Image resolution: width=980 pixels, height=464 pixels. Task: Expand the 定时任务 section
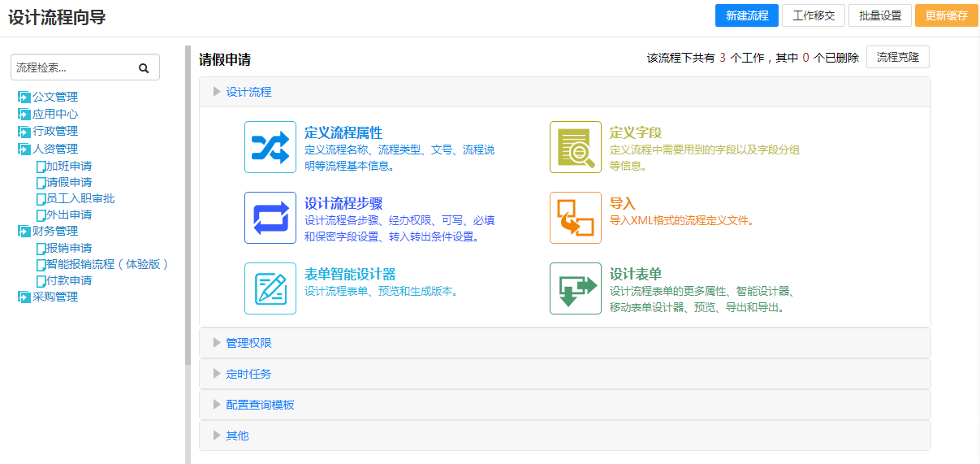click(x=248, y=374)
